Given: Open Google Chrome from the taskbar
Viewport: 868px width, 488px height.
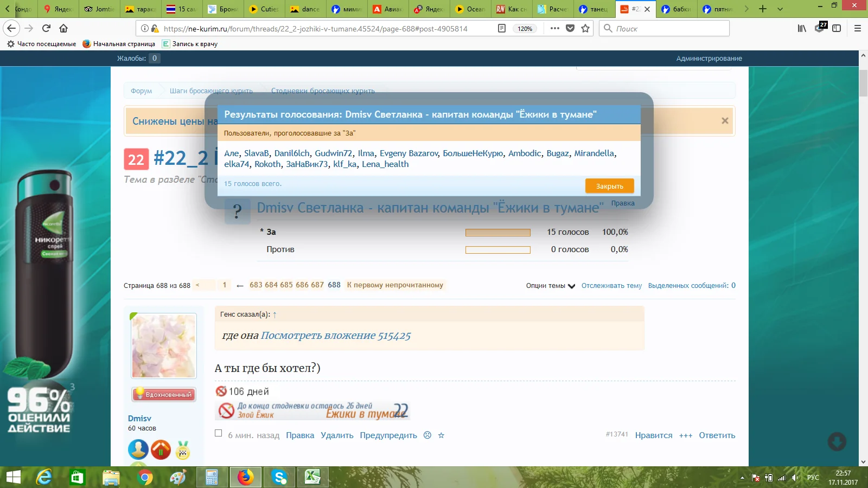Looking at the screenshot, I should pyautogui.click(x=145, y=477).
